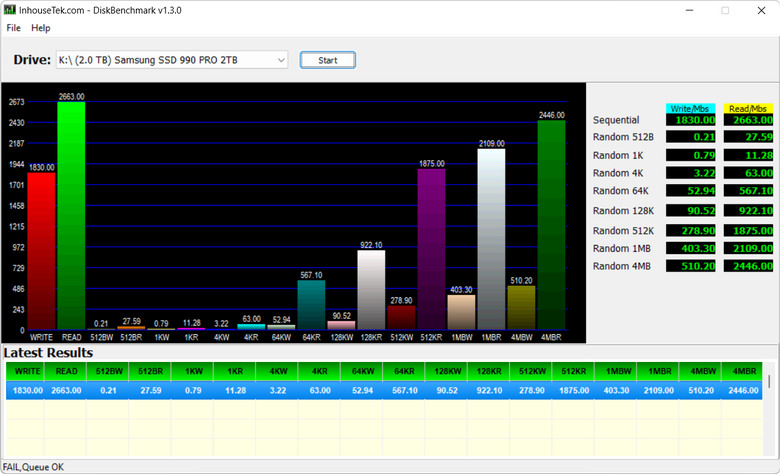780x474 pixels.
Task: Click Random 1K read value 11.28
Action: click(x=748, y=155)
